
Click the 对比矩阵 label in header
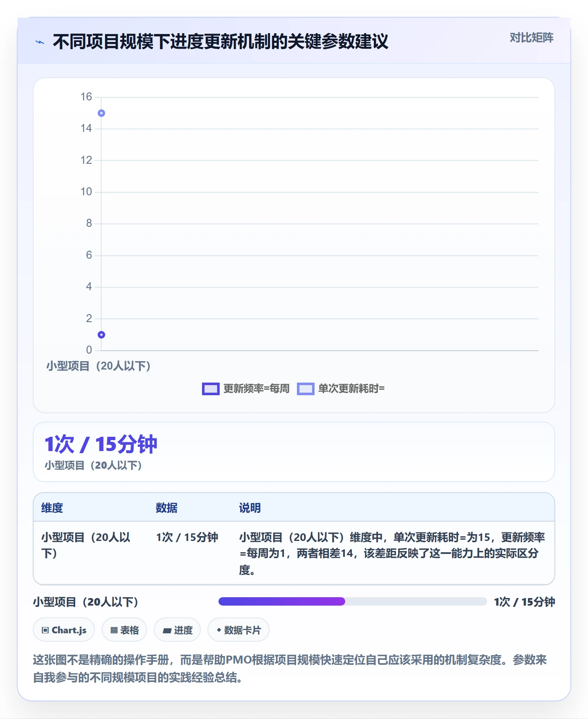(x=531, y=38)
